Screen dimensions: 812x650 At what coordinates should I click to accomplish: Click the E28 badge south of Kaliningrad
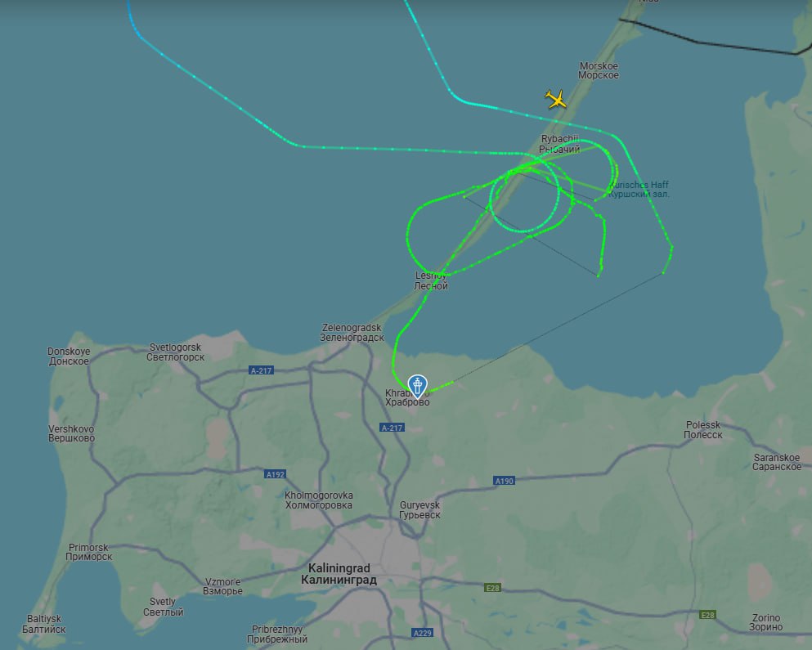pyautogui.click(x=492, y=587)
